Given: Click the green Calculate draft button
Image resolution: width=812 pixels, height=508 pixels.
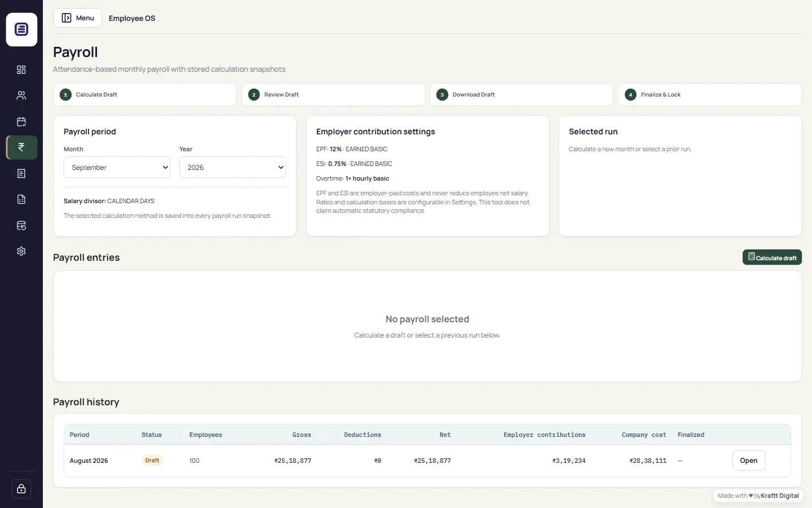Looking at the screenshot, I should coord(772,257).
